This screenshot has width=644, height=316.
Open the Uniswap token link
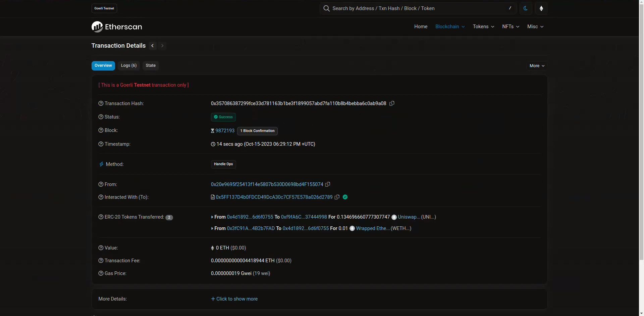pos(409,217)
